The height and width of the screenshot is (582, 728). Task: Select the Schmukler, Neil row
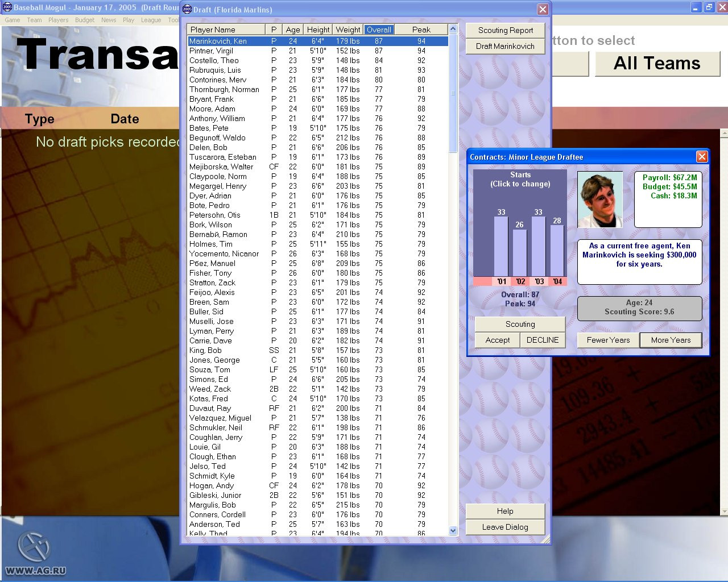coord(318,427)
